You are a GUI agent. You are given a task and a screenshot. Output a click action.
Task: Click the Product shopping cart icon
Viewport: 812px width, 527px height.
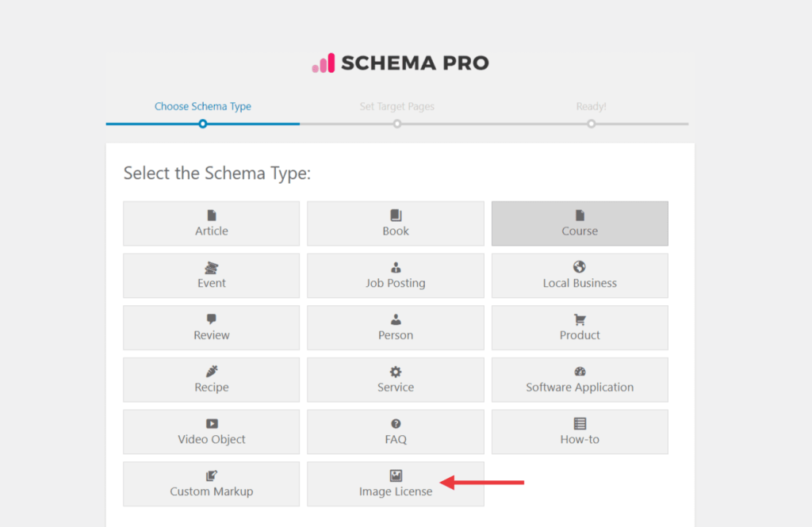[580, 319]
